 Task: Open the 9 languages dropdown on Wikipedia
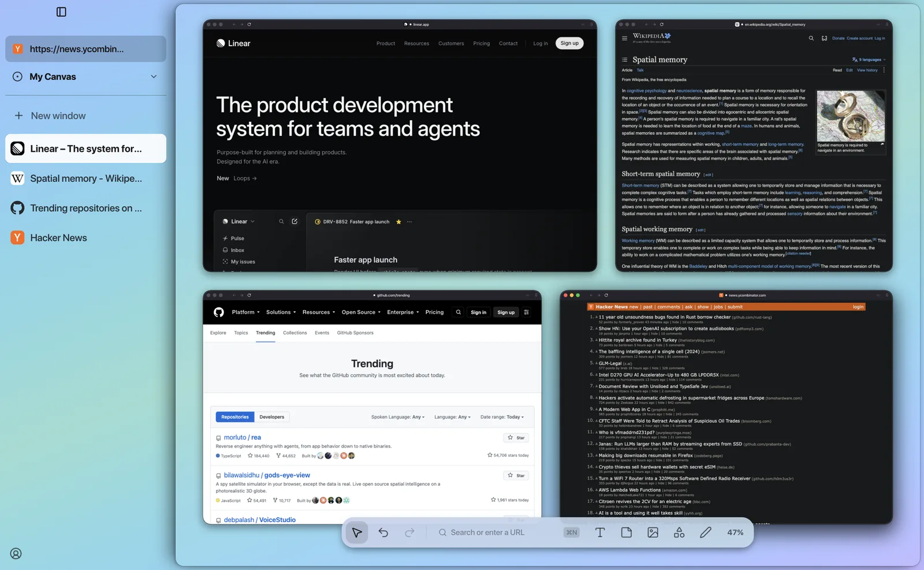[x=869, y=59]
